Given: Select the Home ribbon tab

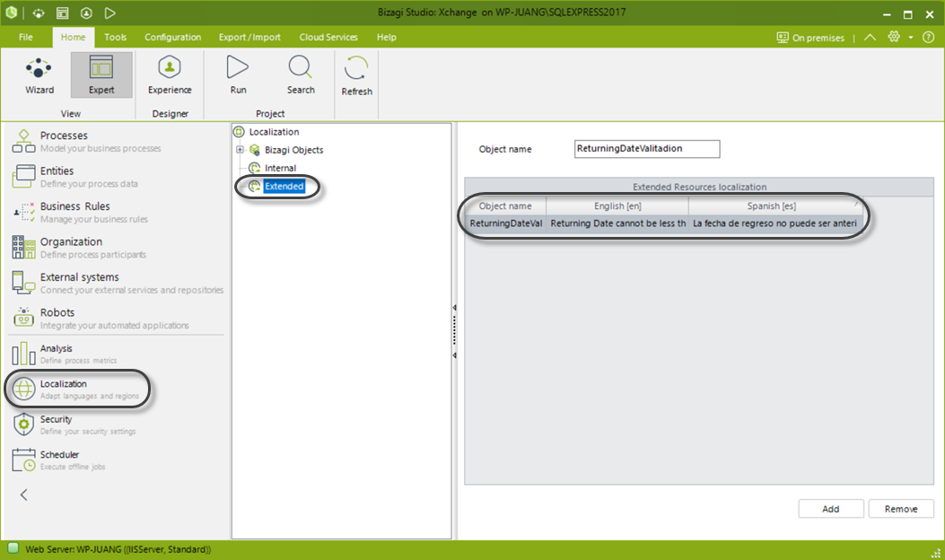Looking at the screenshot, I should pos(73,37).
